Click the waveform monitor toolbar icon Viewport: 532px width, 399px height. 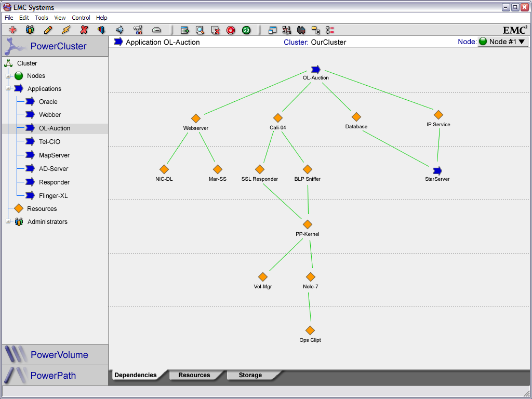301,30
